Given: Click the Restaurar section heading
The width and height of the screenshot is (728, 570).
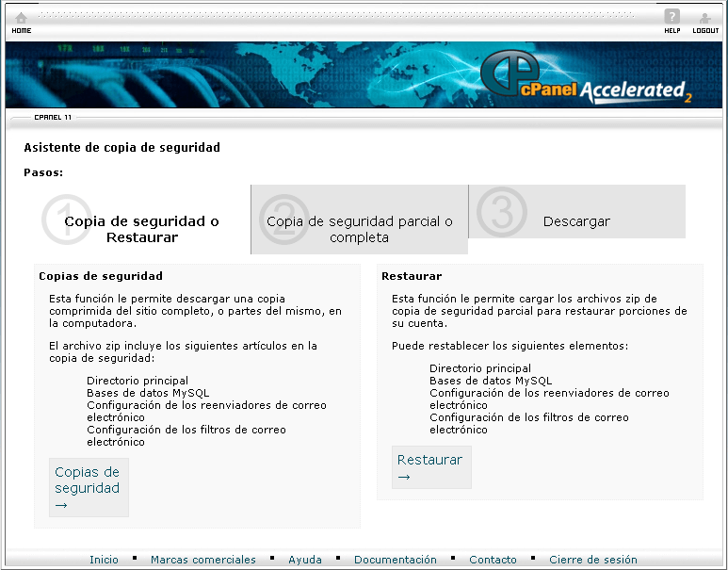Looking at the screenshot, I should tap(412, 276).
